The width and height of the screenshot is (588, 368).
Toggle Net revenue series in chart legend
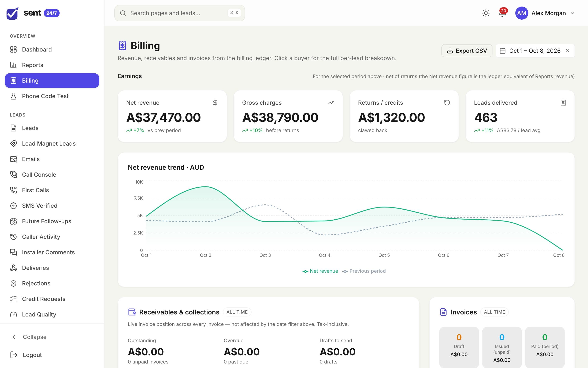320,271
